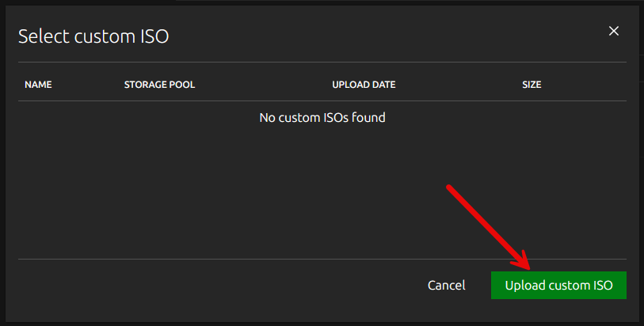The image size is (644, 326).
Task: Click the red arrow annotation
Action: click(487, 226)
